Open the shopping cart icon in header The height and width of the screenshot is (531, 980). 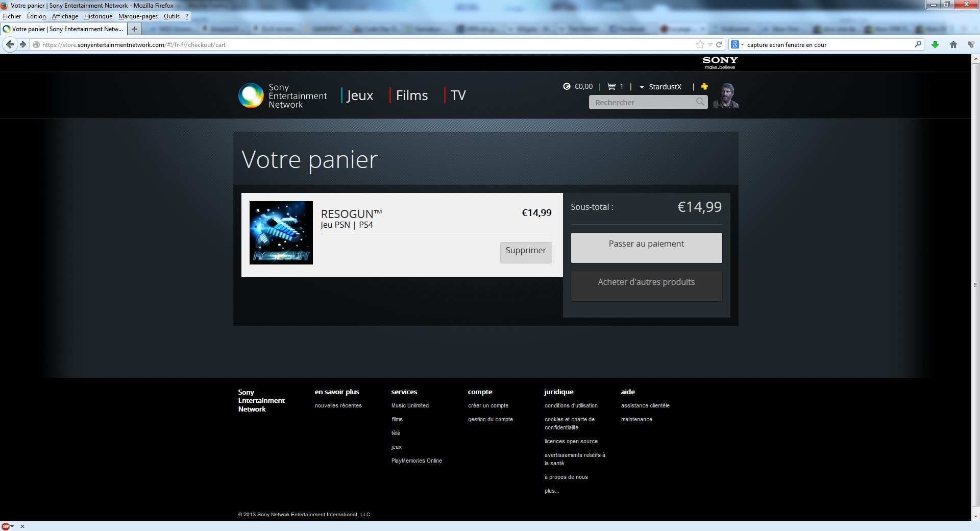point(611,87)
